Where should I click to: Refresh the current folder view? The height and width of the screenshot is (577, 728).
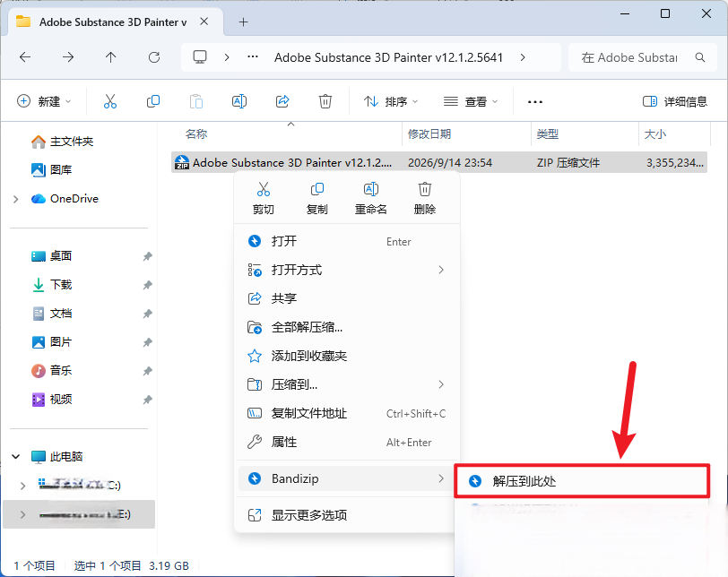(153, 57)
